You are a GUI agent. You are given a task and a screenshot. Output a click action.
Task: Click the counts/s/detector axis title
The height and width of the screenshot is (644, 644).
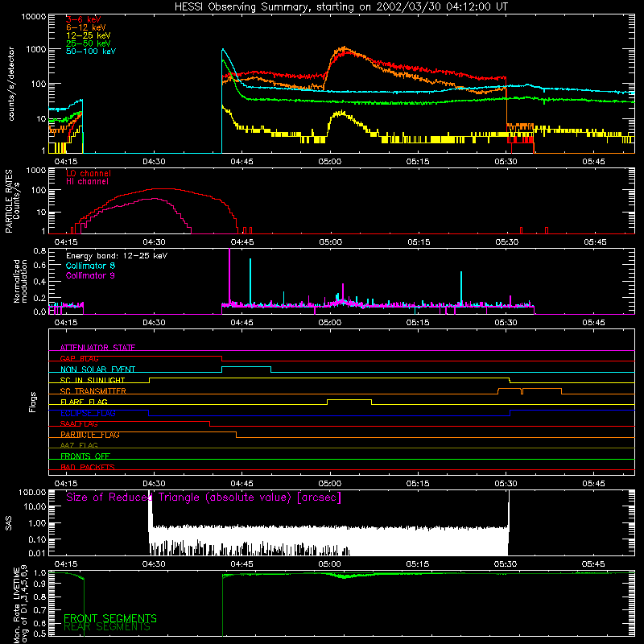pyautogui.click(x=11, y=84)
